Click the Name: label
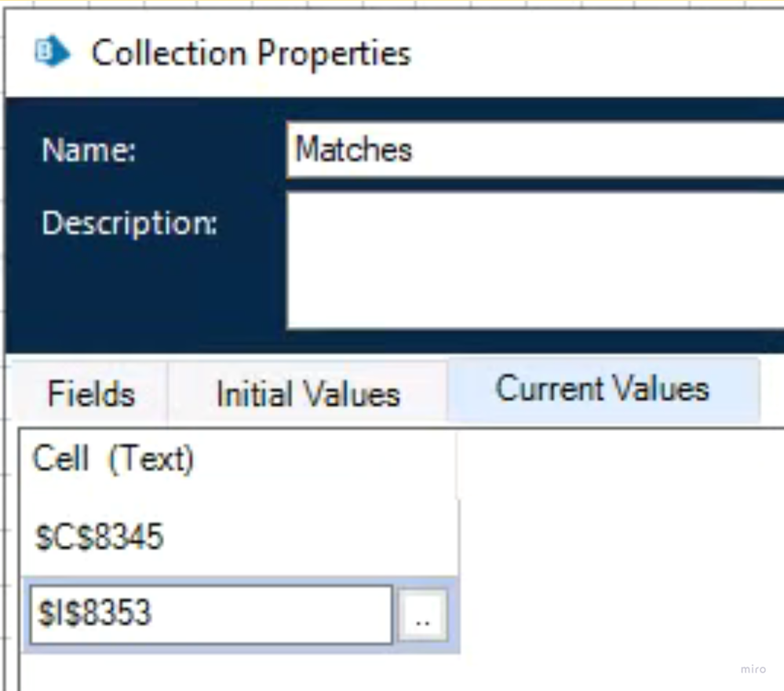 tap(89, 150)
